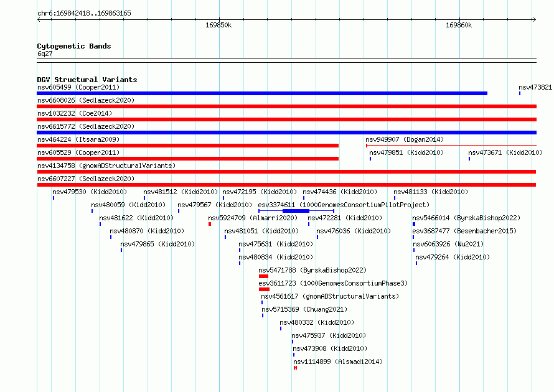Click nsv6063926 (Wu2021) label
Screen dimensions: 554x392
pyautogui.click(x=448, y=244)
